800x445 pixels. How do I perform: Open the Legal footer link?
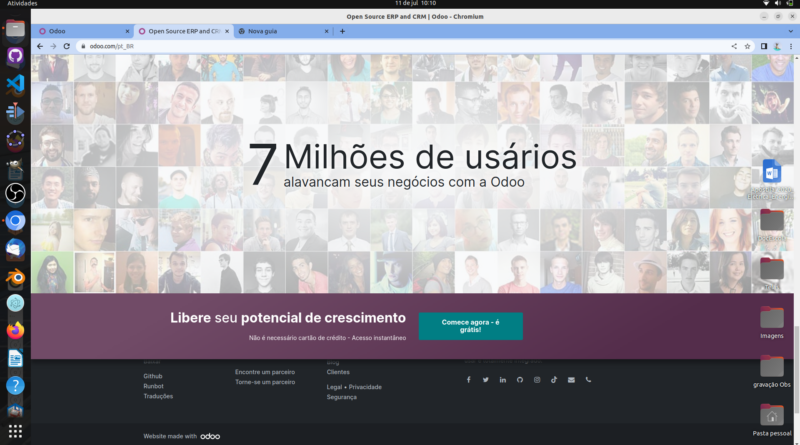coord(334,387)
